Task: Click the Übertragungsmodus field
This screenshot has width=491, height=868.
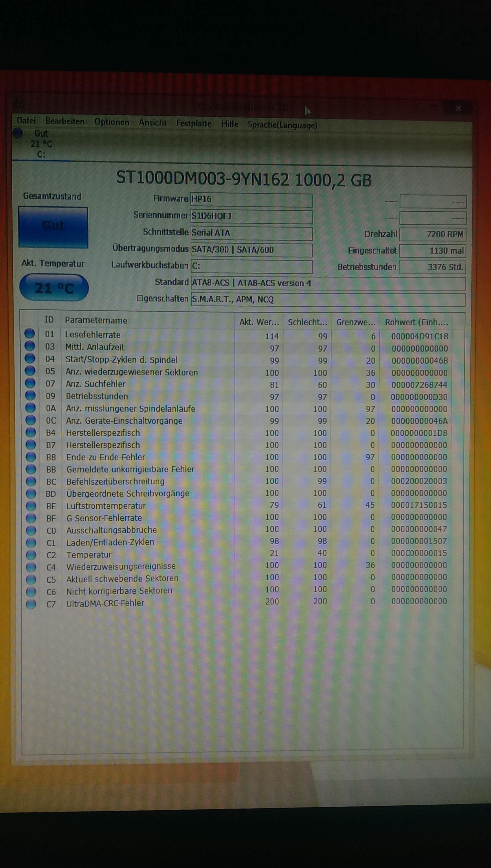Action: tap(251, 250)
